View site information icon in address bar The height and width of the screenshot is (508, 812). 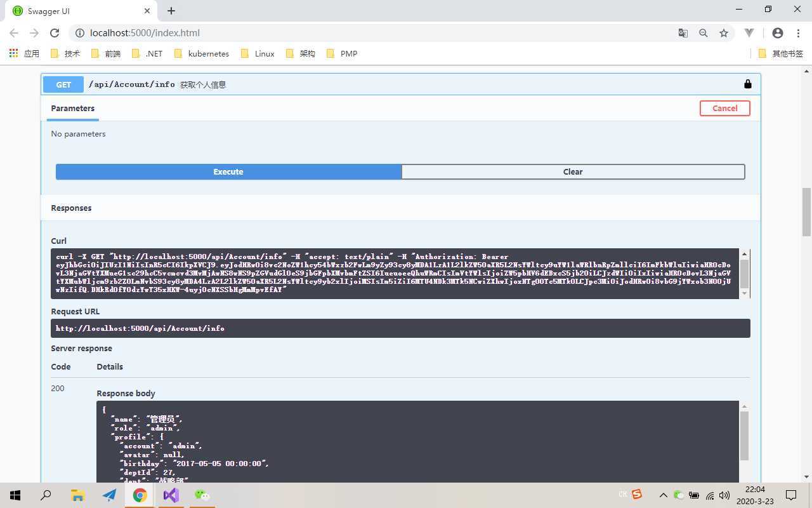click(x=80, y=33)
